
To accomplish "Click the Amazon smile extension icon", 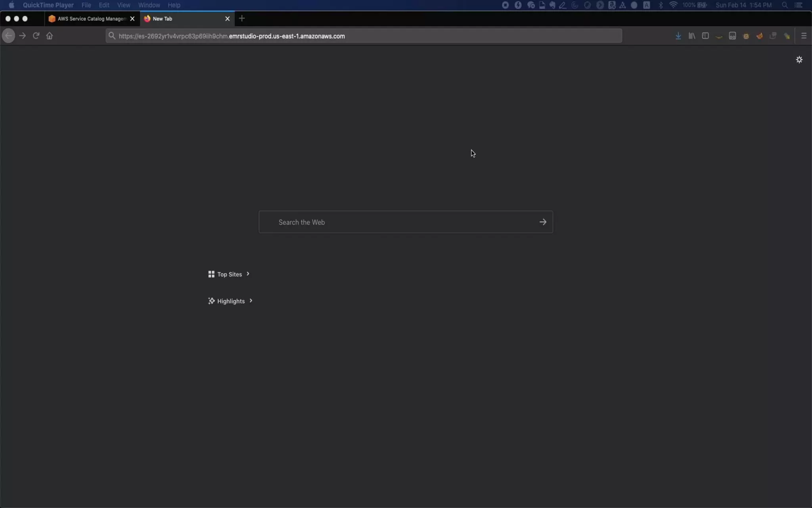I will tap(719, 36).
